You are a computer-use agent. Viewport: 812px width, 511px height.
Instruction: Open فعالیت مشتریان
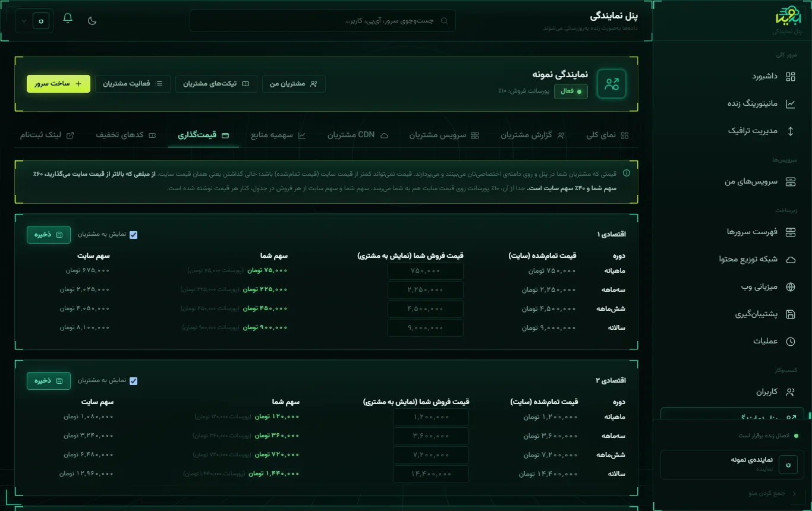click(133, 84)
